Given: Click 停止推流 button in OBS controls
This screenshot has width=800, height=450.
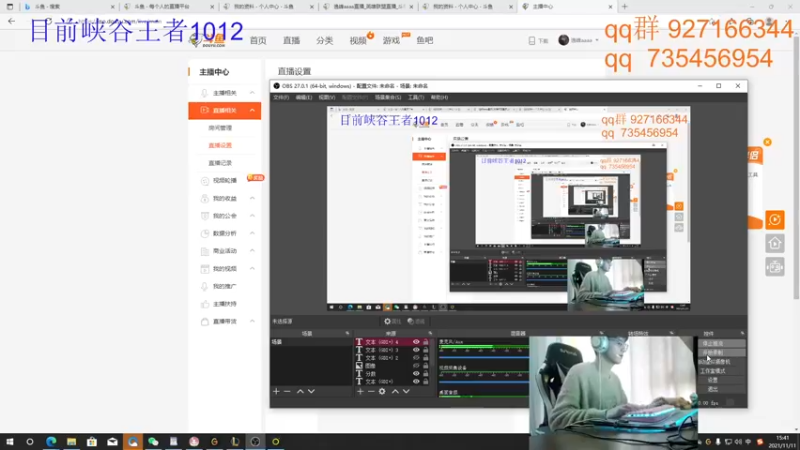Looking at the screenshot, I should coord(721,343).
